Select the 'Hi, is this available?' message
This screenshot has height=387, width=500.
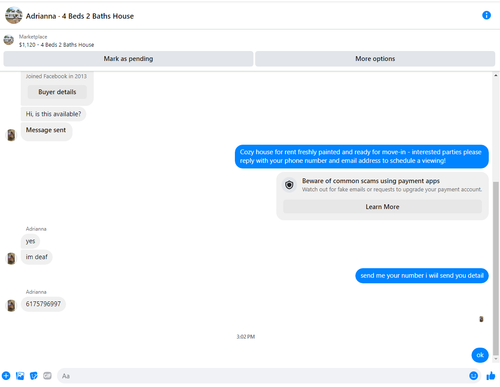click(53, 114)
